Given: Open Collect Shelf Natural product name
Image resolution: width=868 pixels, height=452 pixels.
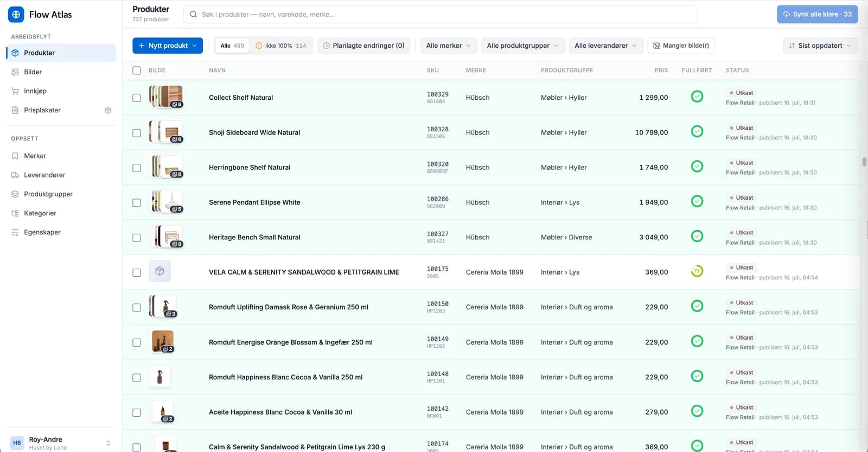Looking at the screenshot, I should click(241, 98).
